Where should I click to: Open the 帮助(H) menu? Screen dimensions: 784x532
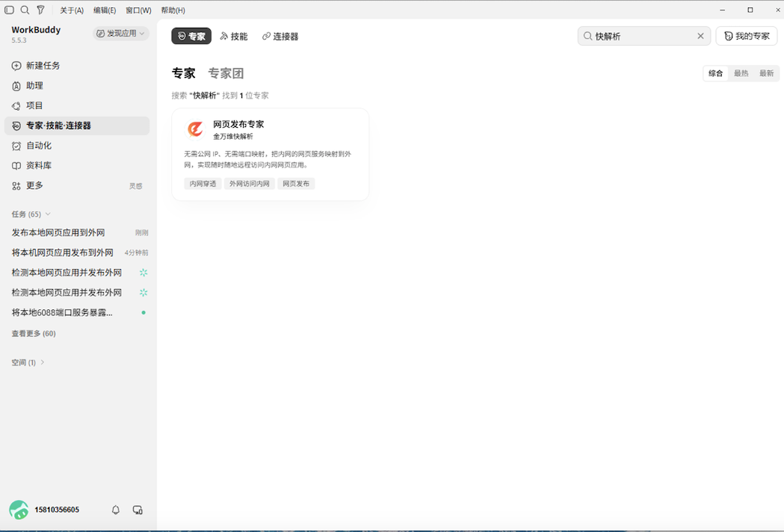pyautogui.click(x=173, y=10)
